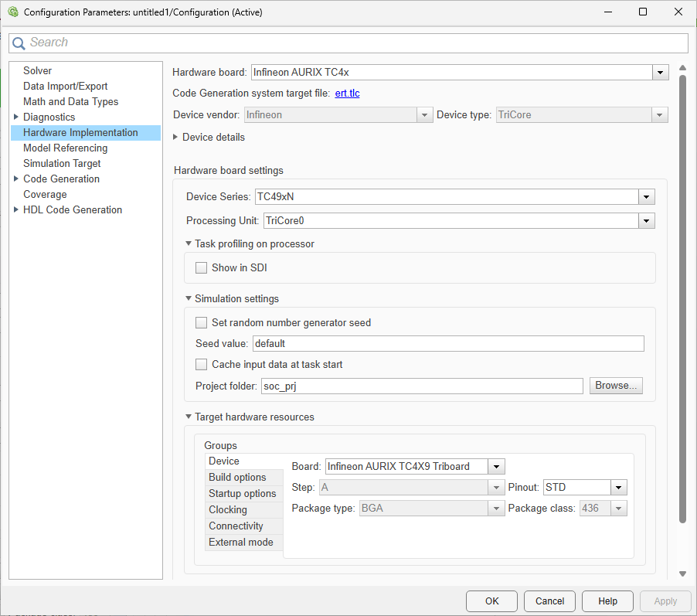Toggle Show in SDI checkbox
The width and height of the screenshot is (697, 616).
tap(202, 267)
